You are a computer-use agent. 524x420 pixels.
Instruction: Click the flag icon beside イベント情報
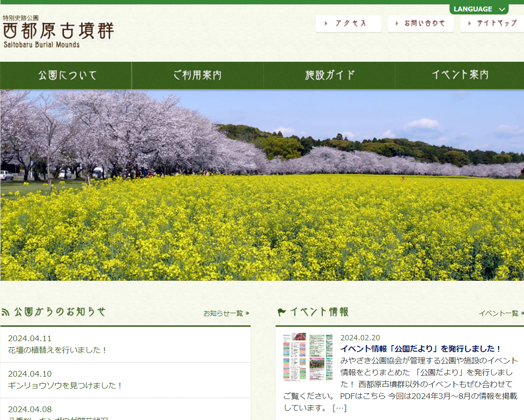[282, 312]
